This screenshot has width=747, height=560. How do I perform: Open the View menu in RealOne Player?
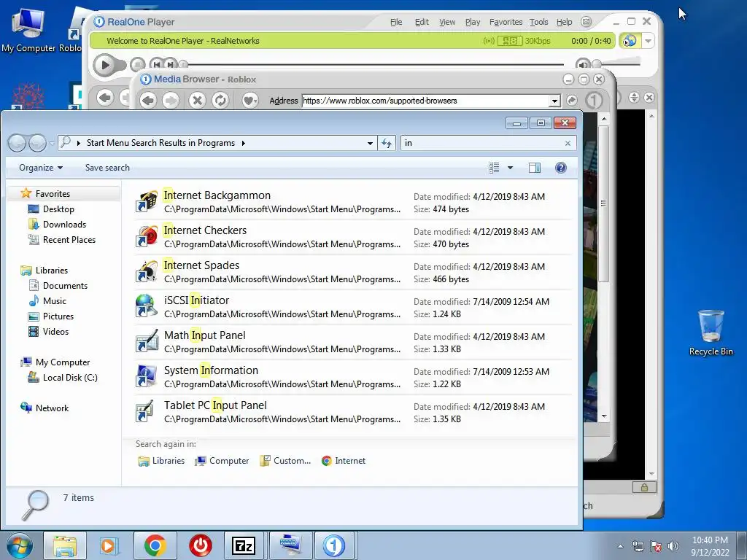[x=447, y=22]
